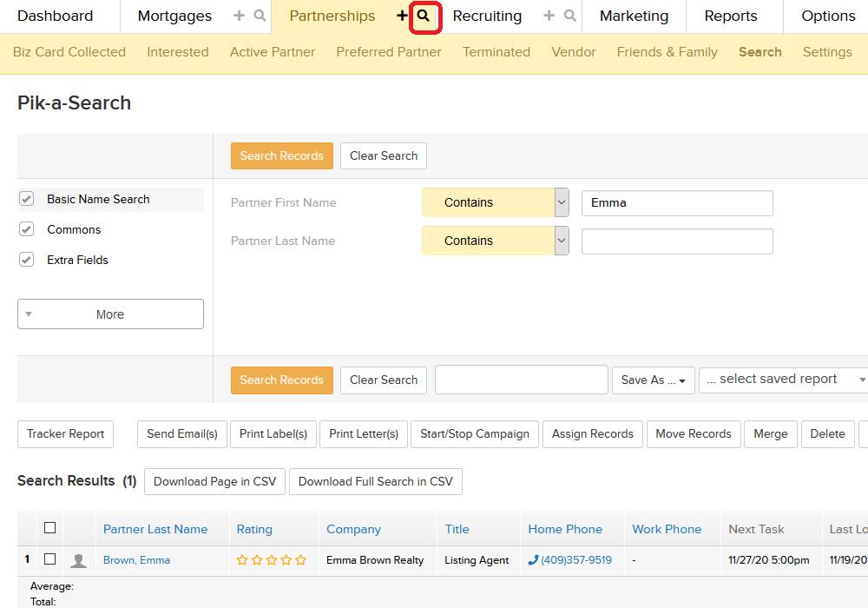Select the Biz Card Collected subtab
The width and height of the screenshot is (868, 608).
[x=69, y=52]
